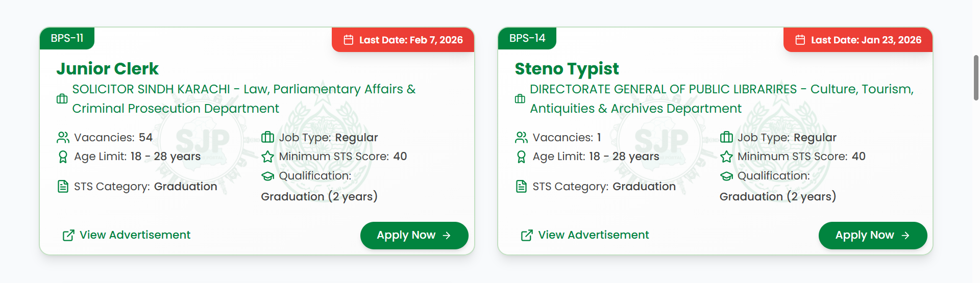Click the document icon beside Steno Typist STS Category

coord(521,187)
